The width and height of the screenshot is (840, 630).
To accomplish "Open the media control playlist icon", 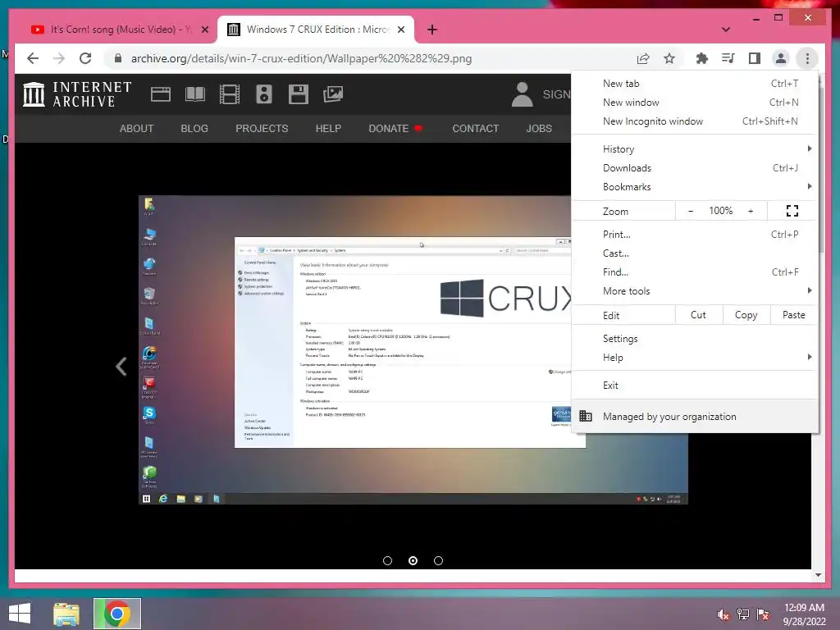I will coord(728,58).
